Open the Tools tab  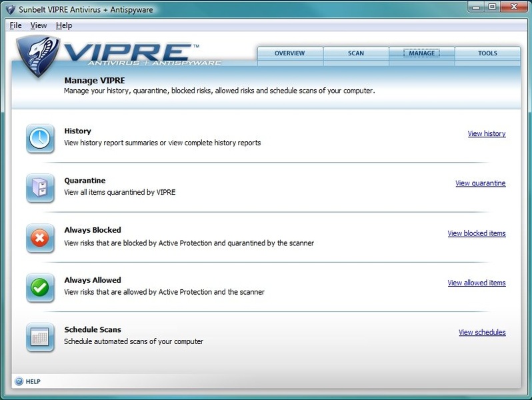[487, 53]
